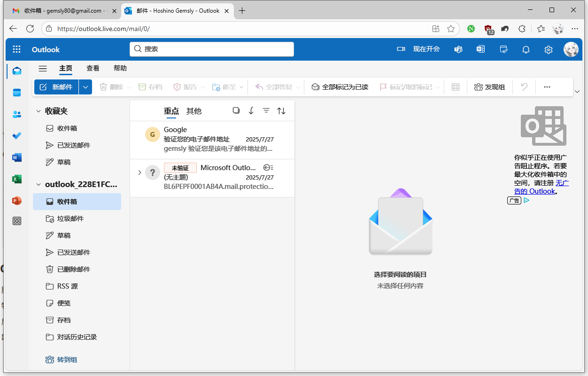Launch PowerPoint from the left app rail

pyautogui.click(x=17, y=201)
